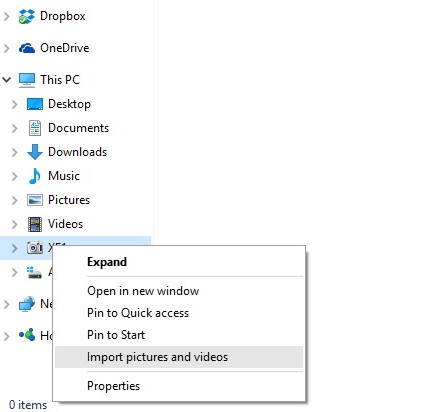This screenshot has width=423, height=412.
Task: Select Pin to Quick access
Action: pyautogui.click(x=138, y=313)
